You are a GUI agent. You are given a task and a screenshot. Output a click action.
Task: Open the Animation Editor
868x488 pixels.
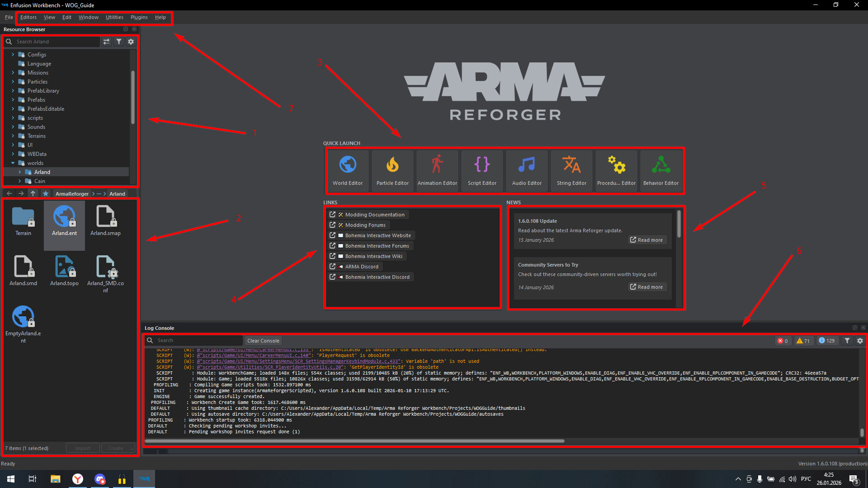pyautogui.click(x=437, y=171)
